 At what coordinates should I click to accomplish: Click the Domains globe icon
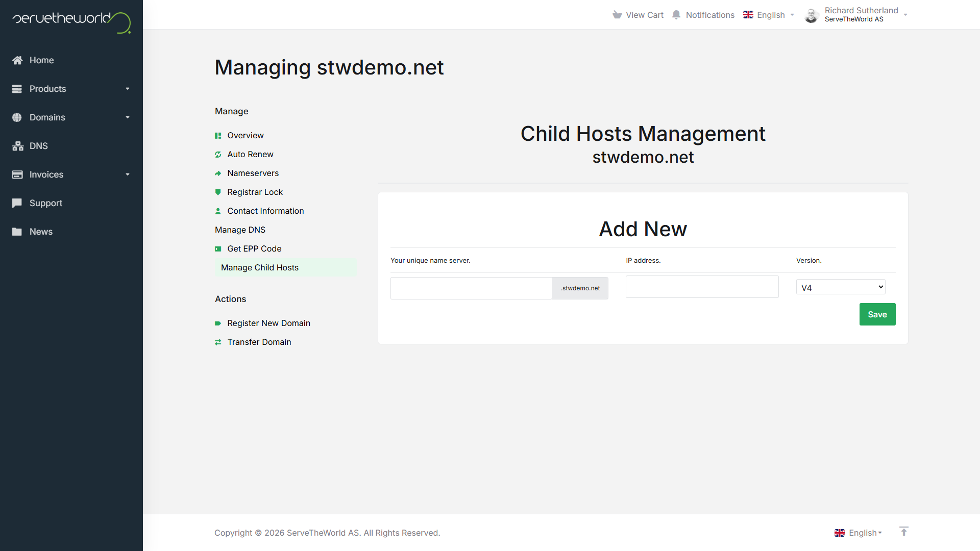pyautogui.click(x=17, y=117)
